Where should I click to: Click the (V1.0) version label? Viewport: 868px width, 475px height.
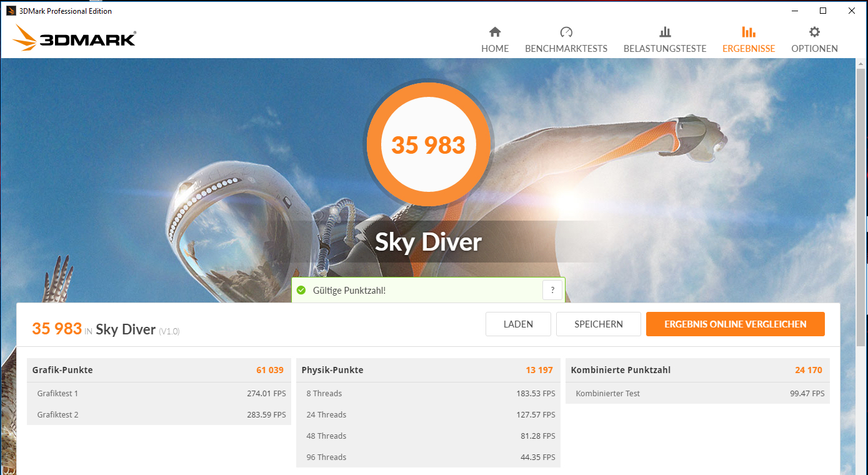click(169, 331)
